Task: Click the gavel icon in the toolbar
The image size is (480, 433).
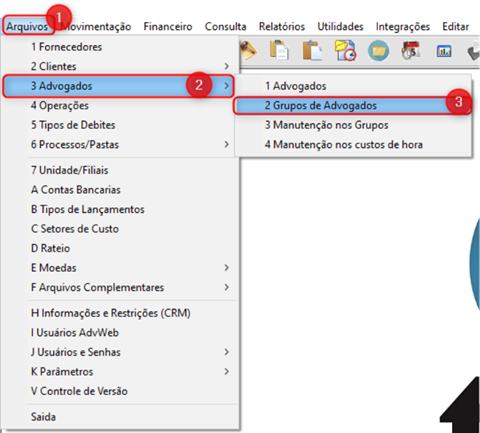Action: pyautogui.click(x=249, y=51)
